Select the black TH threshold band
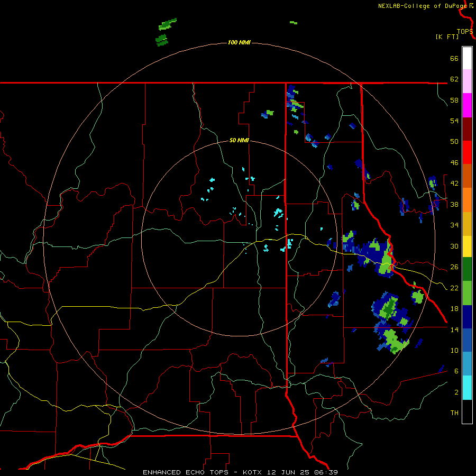The height and width of the screenshot is (476, 476). [x=467, y=411]
